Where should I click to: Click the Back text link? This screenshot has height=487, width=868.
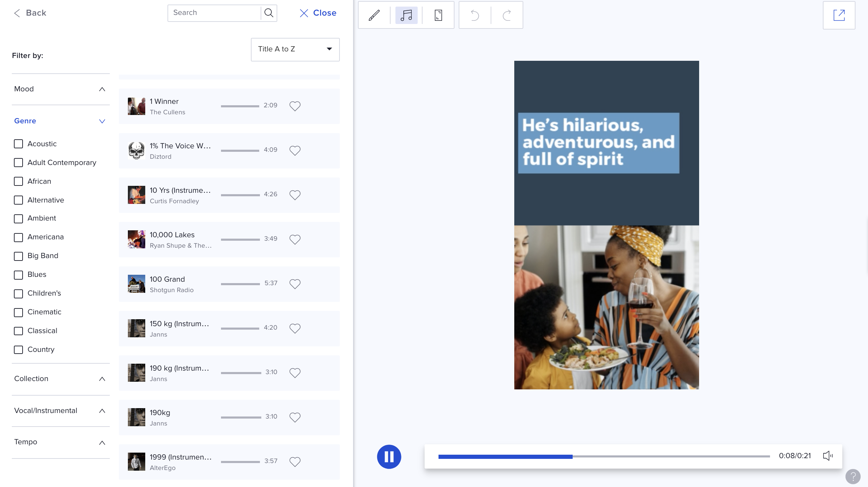36,13
